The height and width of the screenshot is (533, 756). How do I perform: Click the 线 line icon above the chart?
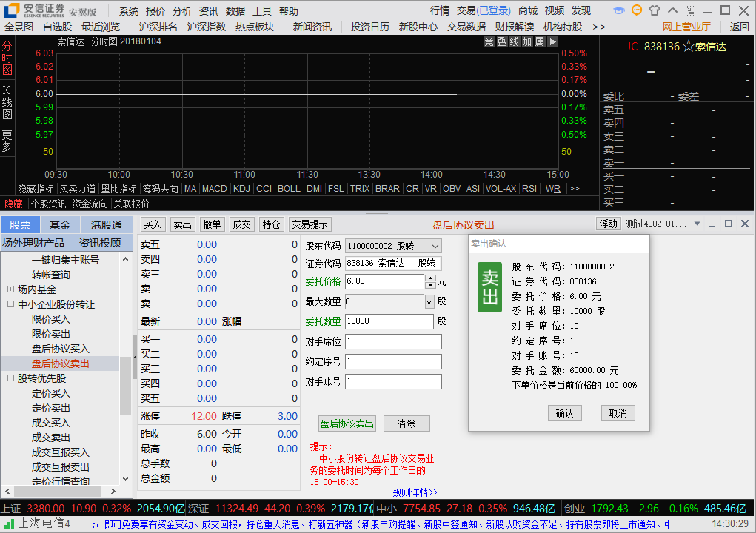(x=515, y=42)
